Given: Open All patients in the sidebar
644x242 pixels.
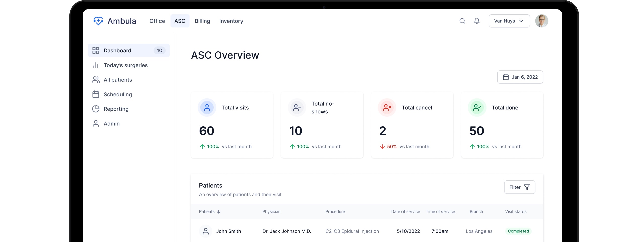Looking at the screenshot, I should (129, 80).
